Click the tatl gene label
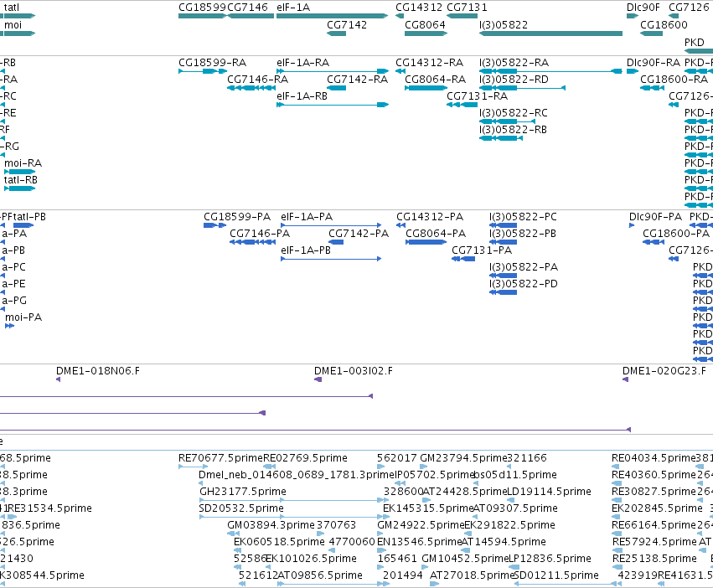The image size is (713, 588). pos(12,8)
